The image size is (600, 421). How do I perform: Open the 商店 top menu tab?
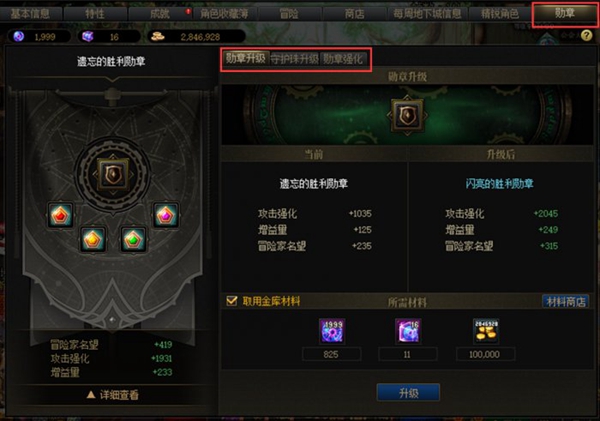(x=354, y=14)
